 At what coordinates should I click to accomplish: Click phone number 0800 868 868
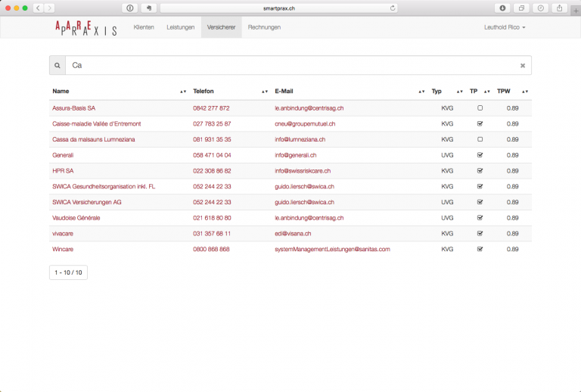(211, 249)
